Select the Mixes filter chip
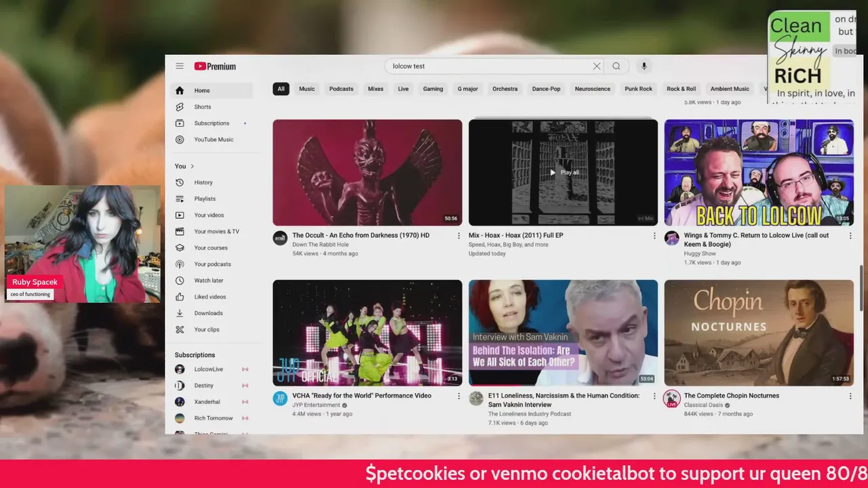Image resolution: width=868 pixels, height=488 pixels. (x=376, y=89)
